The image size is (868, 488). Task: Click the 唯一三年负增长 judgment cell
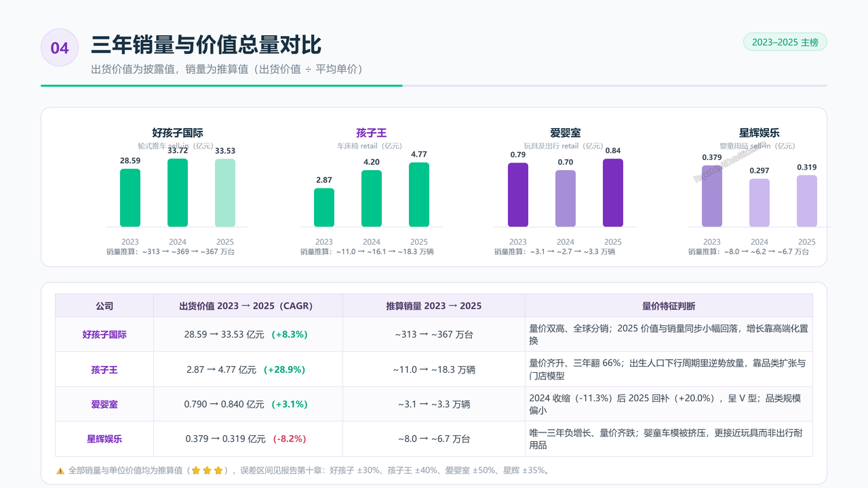point(669,439)
